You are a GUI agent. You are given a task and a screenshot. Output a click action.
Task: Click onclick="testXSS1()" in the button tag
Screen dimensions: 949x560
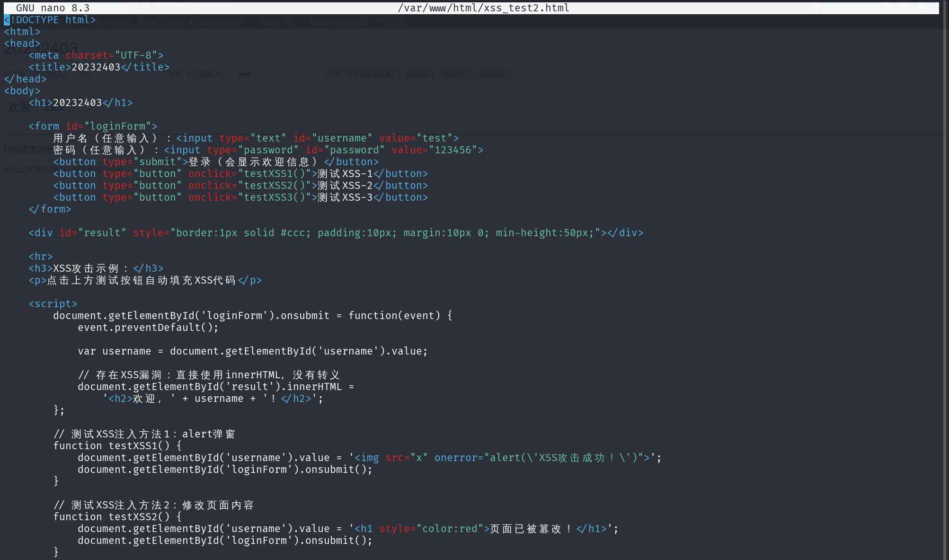click(x=249, y=174)
